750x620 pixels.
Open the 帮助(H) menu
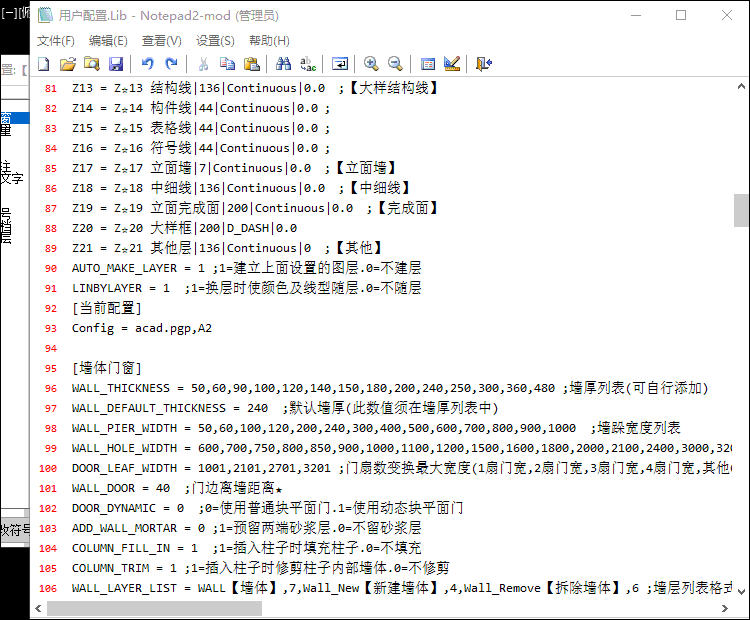(x=269, y=41)
